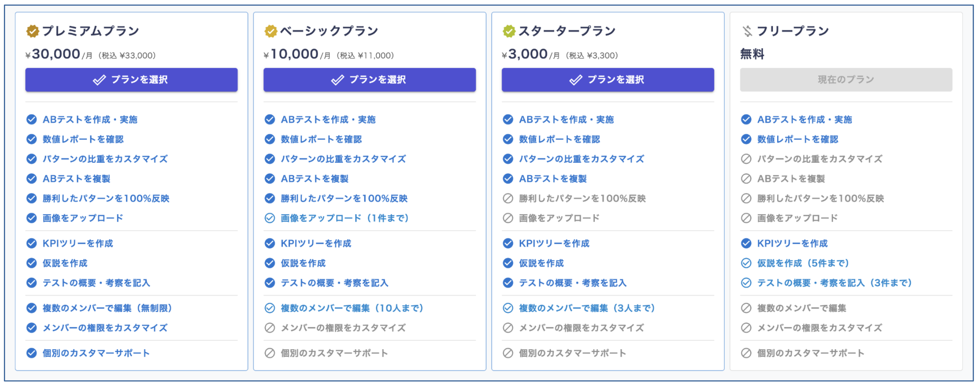The image size is (980, 386).
Task: Click the フリープラン heading
Action: coord(793,31)
